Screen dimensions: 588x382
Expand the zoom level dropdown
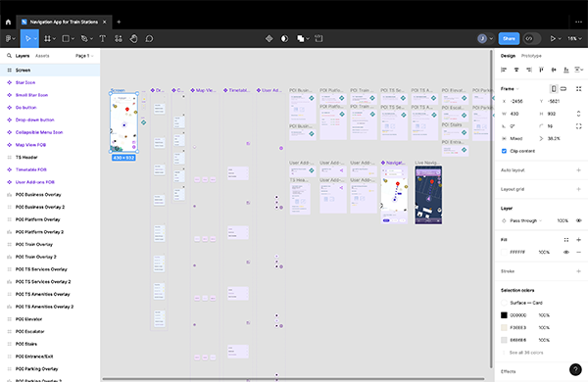574,38
